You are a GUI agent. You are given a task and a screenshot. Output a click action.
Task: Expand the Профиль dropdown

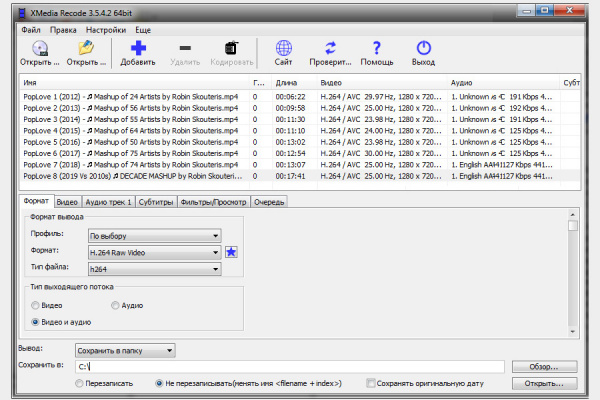(155, 236)
